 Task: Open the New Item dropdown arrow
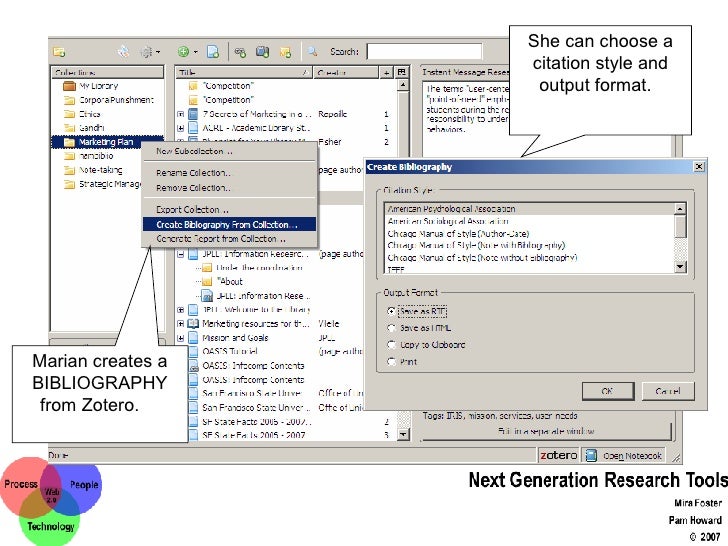(195, 52)
